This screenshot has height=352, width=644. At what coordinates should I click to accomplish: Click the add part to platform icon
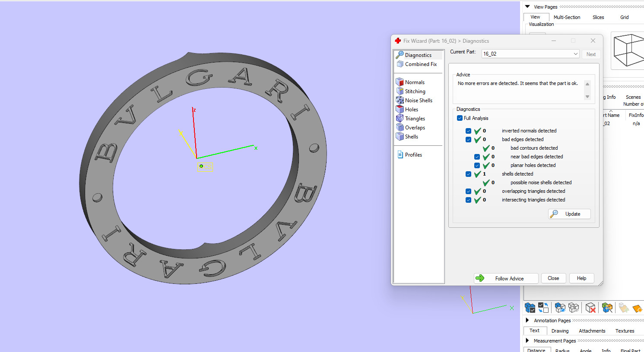pyautogui.click(x=623, y=308)
